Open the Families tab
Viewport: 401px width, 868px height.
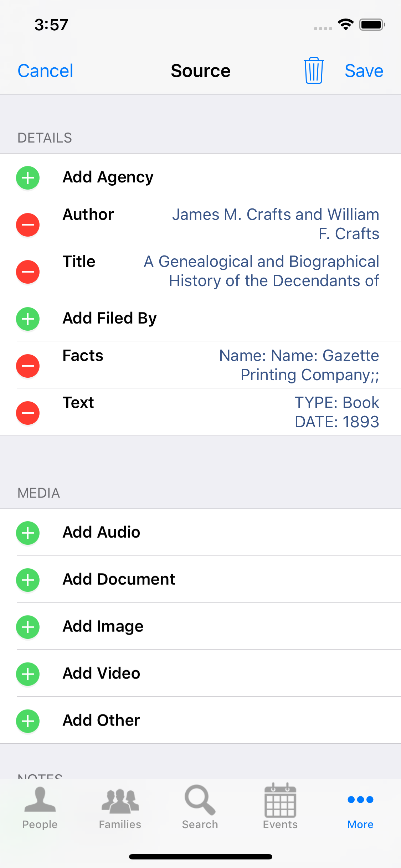tap(120, 807)
